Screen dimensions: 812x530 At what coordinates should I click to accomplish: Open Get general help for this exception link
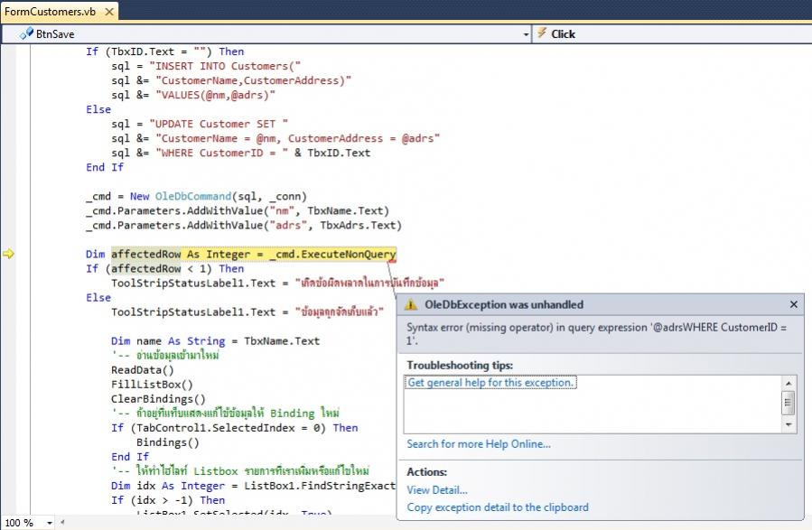point(490,383)
